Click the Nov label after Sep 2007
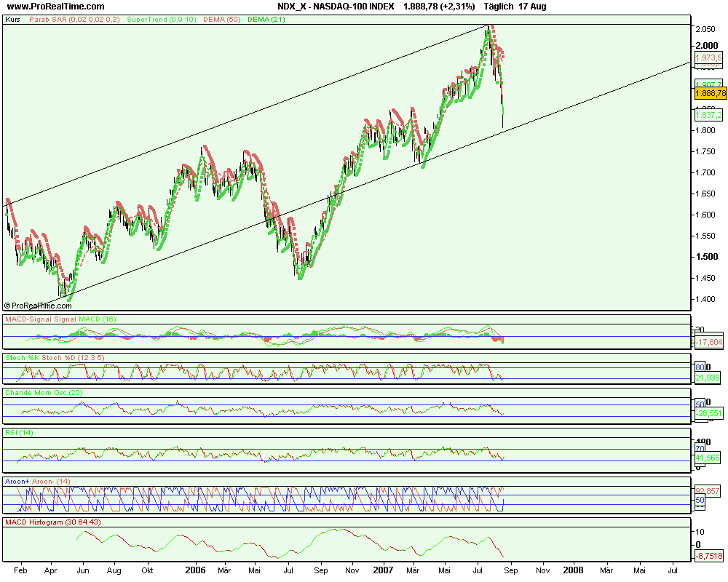The image size is (728, 582). click(x=543, y=570)
